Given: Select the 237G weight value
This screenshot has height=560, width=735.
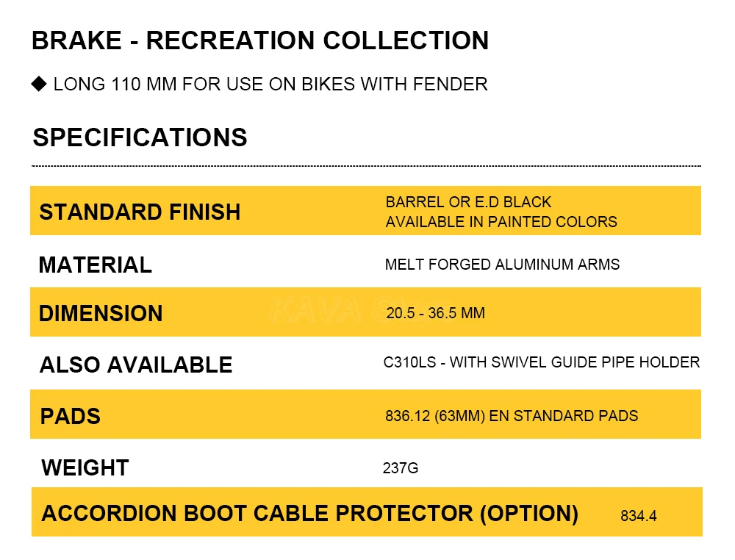Looking at the screenshot, I should pyautogui.click(x=401, y=468).
